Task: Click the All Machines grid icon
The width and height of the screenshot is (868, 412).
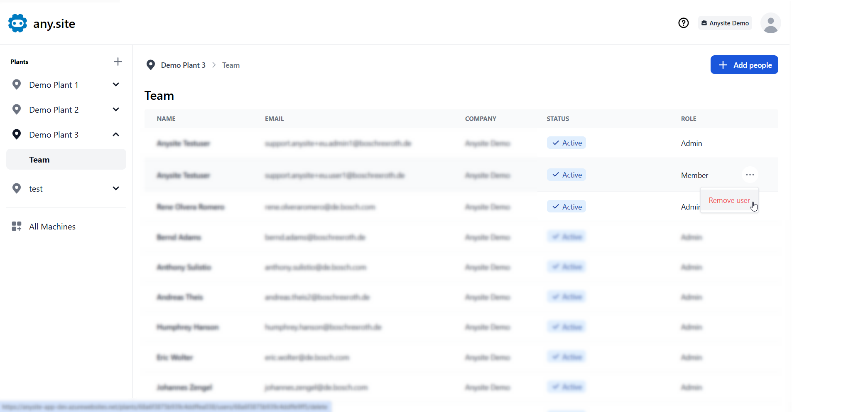Action: [x=17, y=226]
